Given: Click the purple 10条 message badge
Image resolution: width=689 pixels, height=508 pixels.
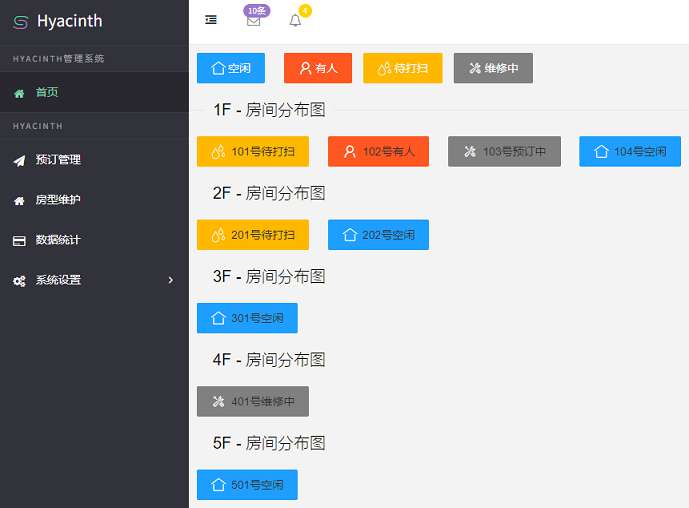Looking at the screenshot, I should click(257, 11).
